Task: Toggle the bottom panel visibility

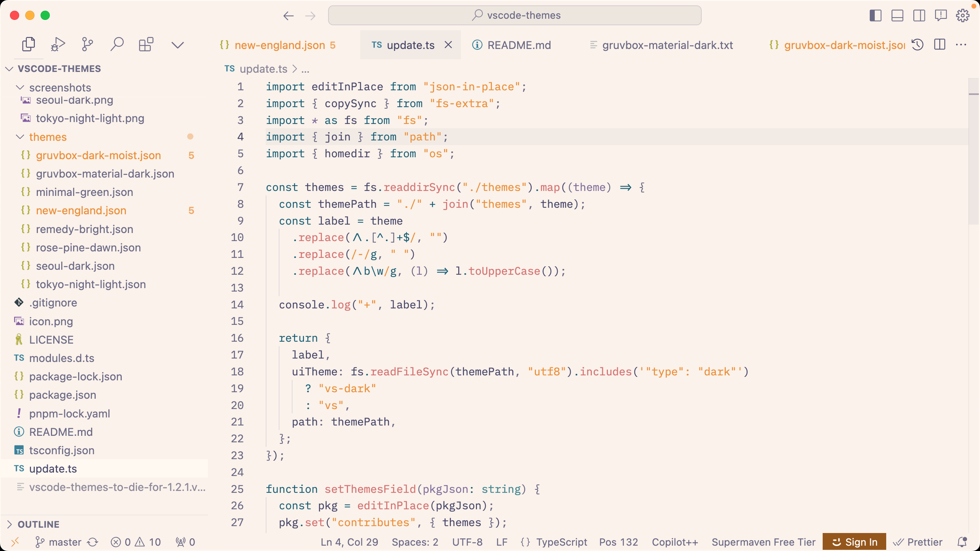Action: click(x=897, y=15)
